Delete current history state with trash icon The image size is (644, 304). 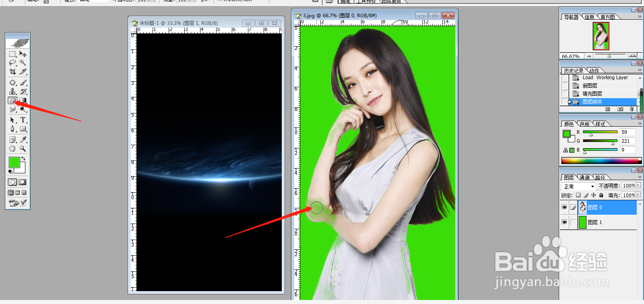pos(632,109)
